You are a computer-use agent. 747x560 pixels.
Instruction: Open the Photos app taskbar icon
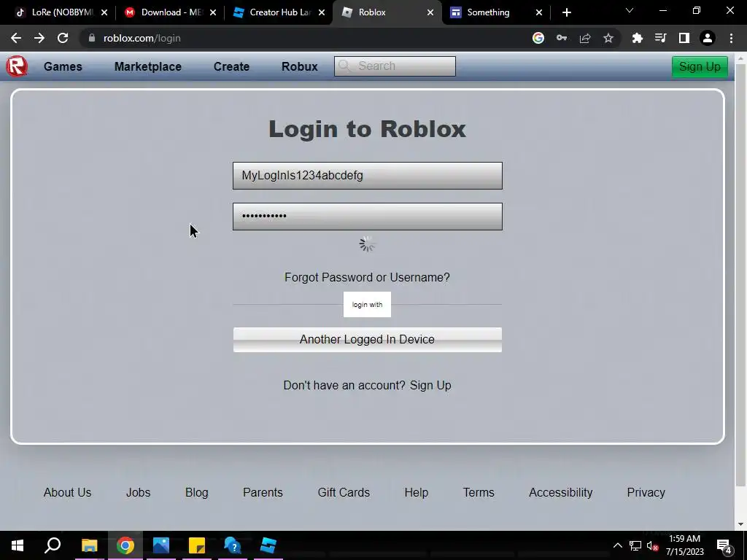pos(161,545)
